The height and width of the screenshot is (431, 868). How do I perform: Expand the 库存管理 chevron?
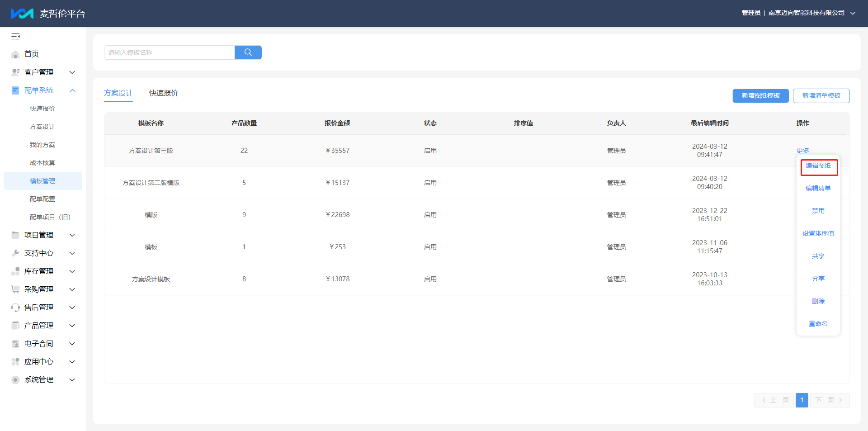(x=72, y=271)
